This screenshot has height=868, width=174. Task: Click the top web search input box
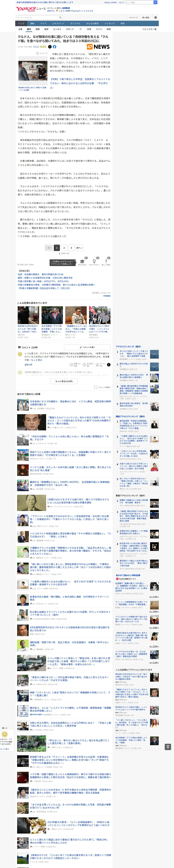pos(139,2)
